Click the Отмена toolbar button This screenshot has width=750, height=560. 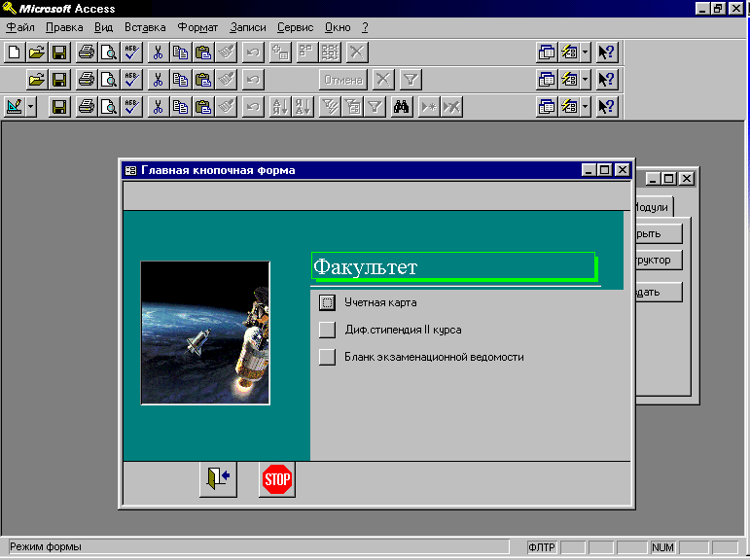click(343, 80)
